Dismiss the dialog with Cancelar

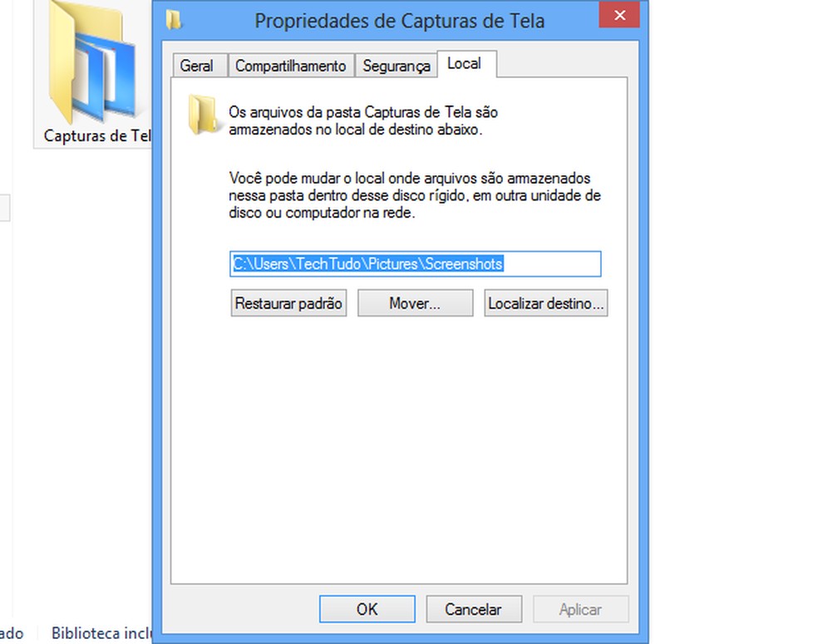pyautogui.click(x=474, y=609)
